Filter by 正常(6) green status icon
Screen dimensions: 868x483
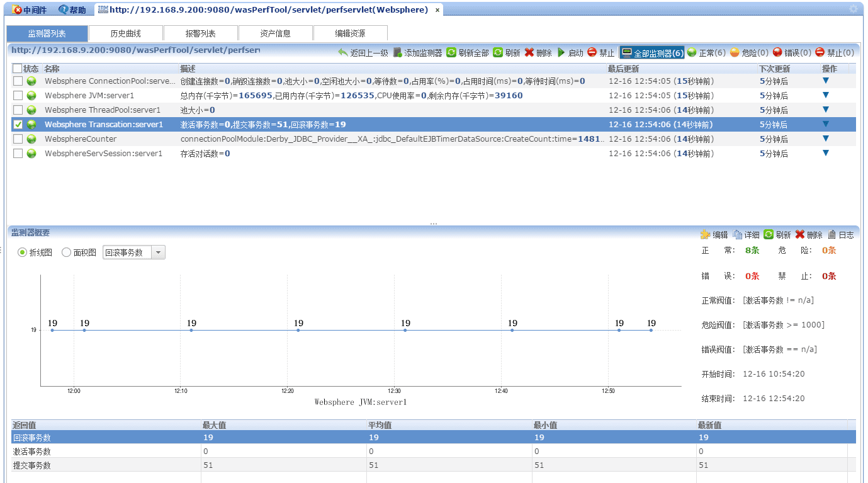(692, 53)
